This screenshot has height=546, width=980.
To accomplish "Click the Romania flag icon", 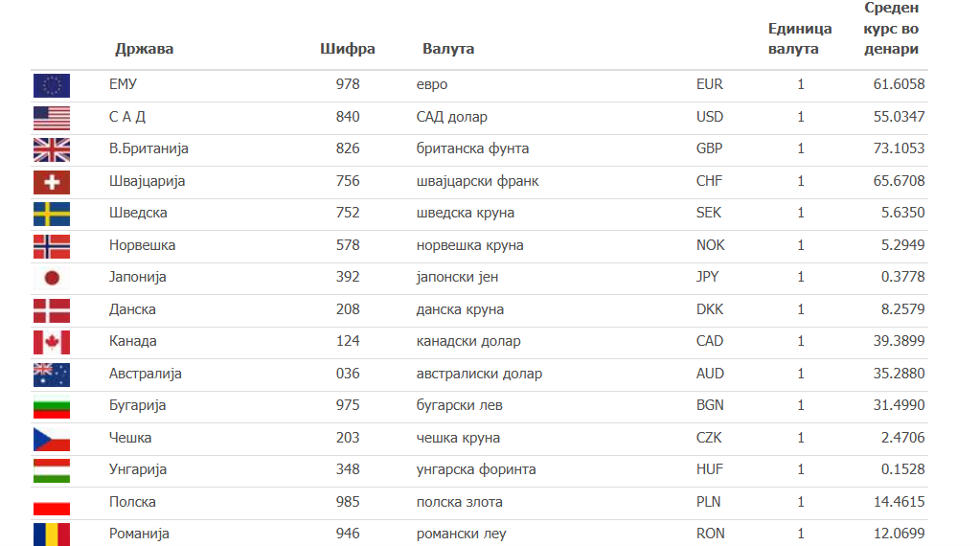I will [x=52, y=534].
